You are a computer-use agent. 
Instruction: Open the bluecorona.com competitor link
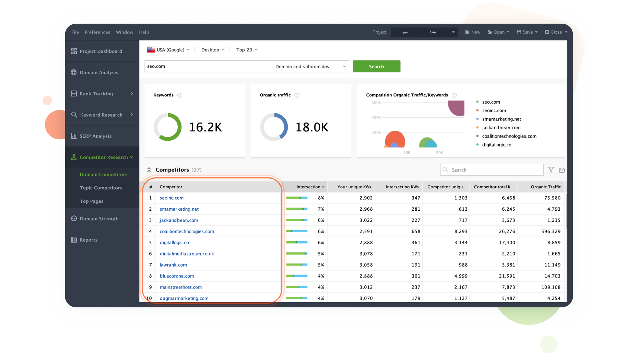177,276
